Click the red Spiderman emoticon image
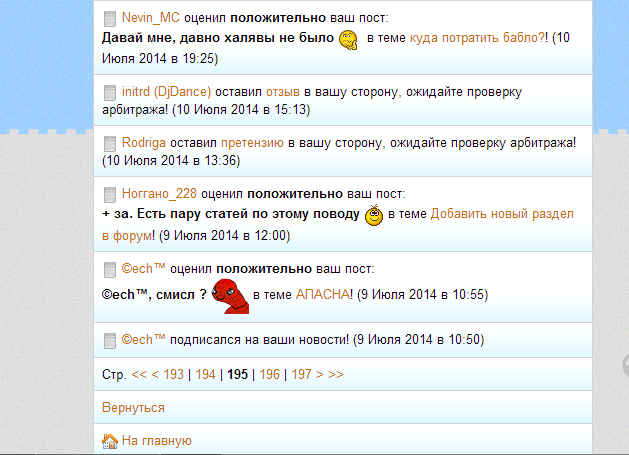Screen dimensions: 629x455 230,296
